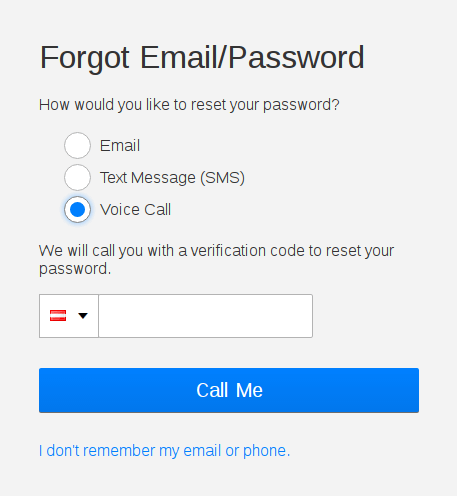The image size is (457, 496).
Task: Click the Austria flag icon
Action: click(x=58, y=315)
